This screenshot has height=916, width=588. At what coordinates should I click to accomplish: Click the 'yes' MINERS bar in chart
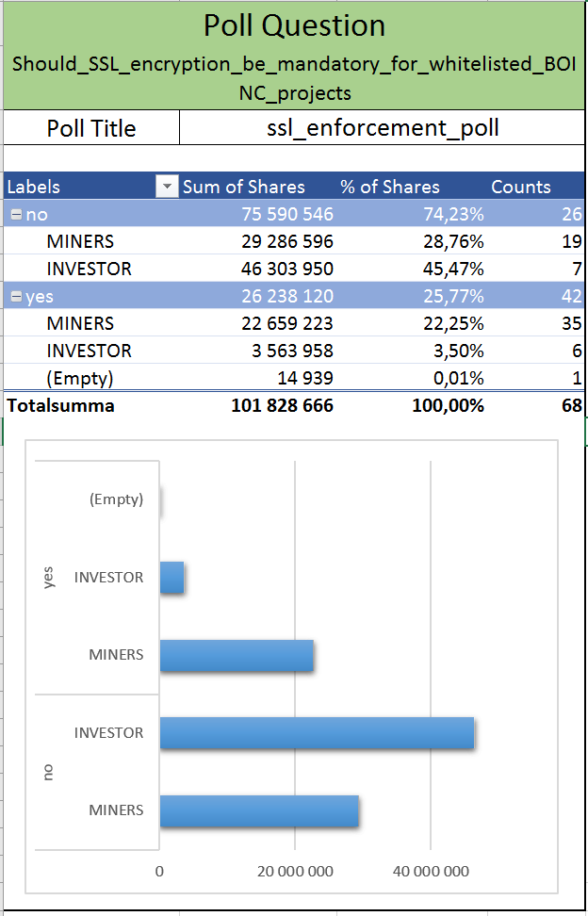(x=237, y=656)
